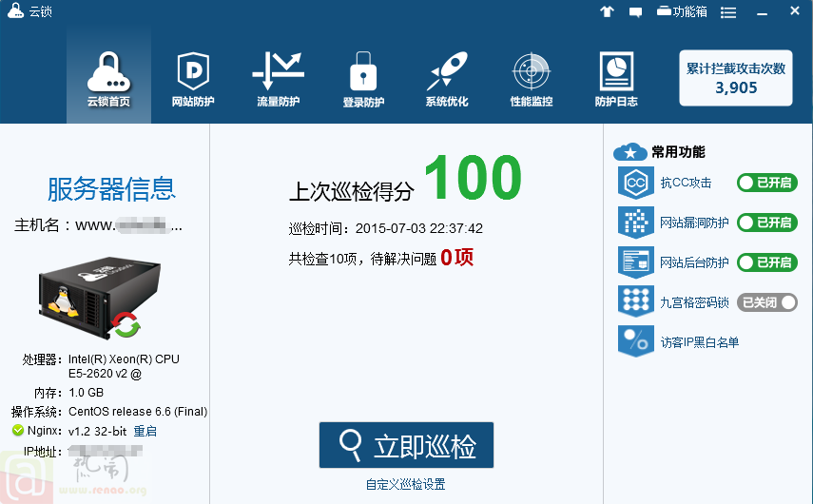Open 访客IP黑白名单 label

tap(700, 342)
